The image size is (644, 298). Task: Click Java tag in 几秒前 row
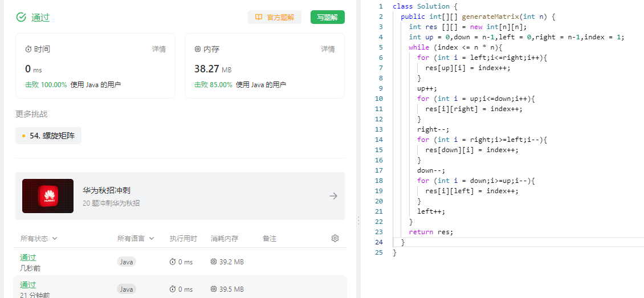point(127,262)
